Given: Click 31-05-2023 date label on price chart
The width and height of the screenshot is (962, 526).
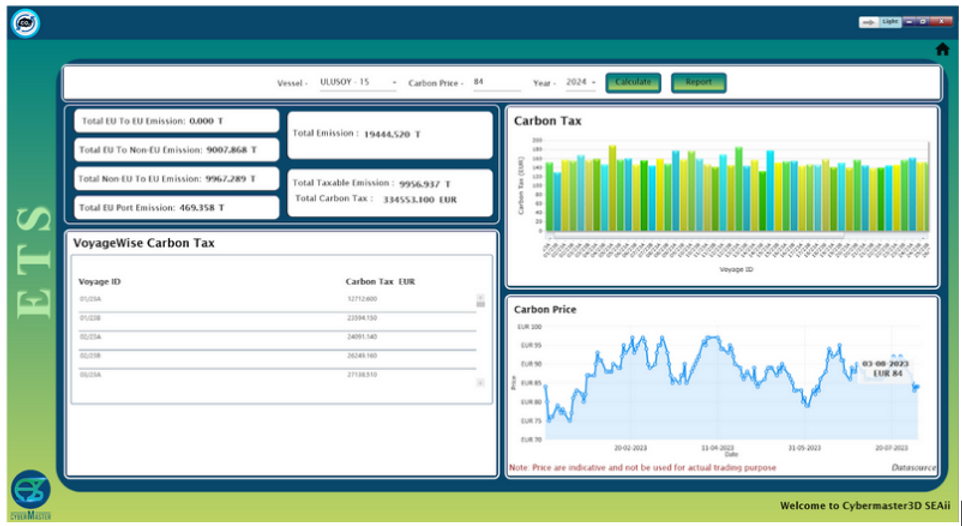Looking at the screenshot, I should point(805,448).
